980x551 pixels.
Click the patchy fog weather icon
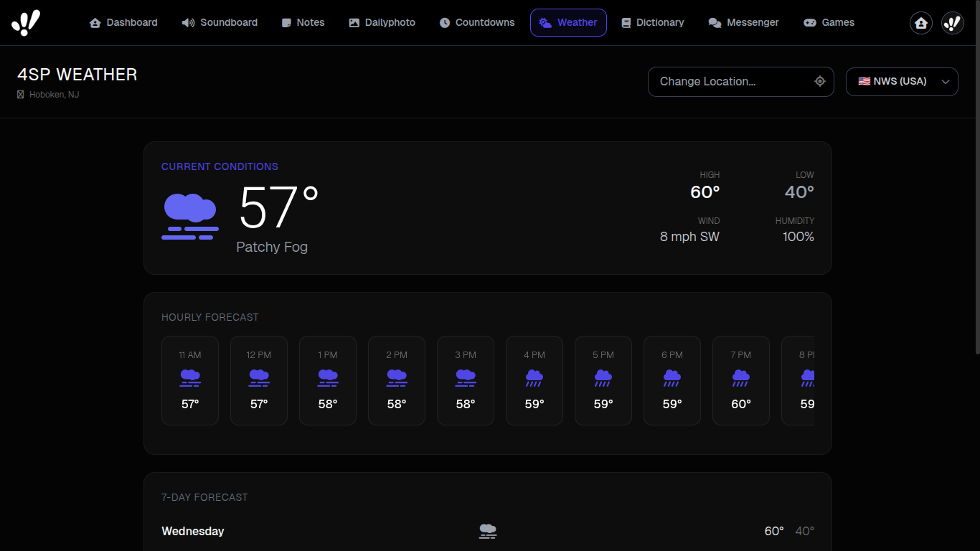(189, 215)
